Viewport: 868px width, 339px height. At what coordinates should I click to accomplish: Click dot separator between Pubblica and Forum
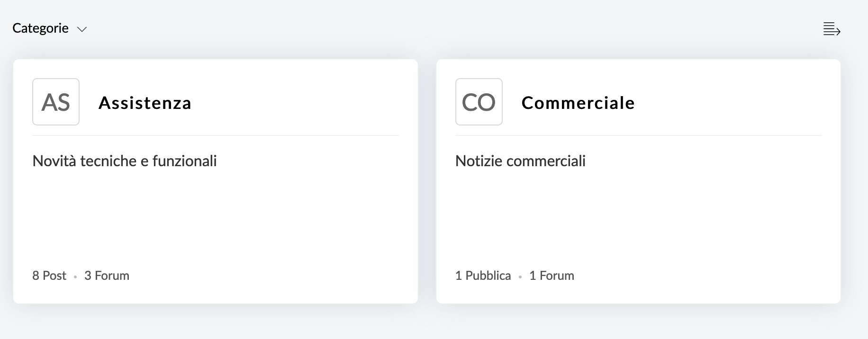(520, 277)
